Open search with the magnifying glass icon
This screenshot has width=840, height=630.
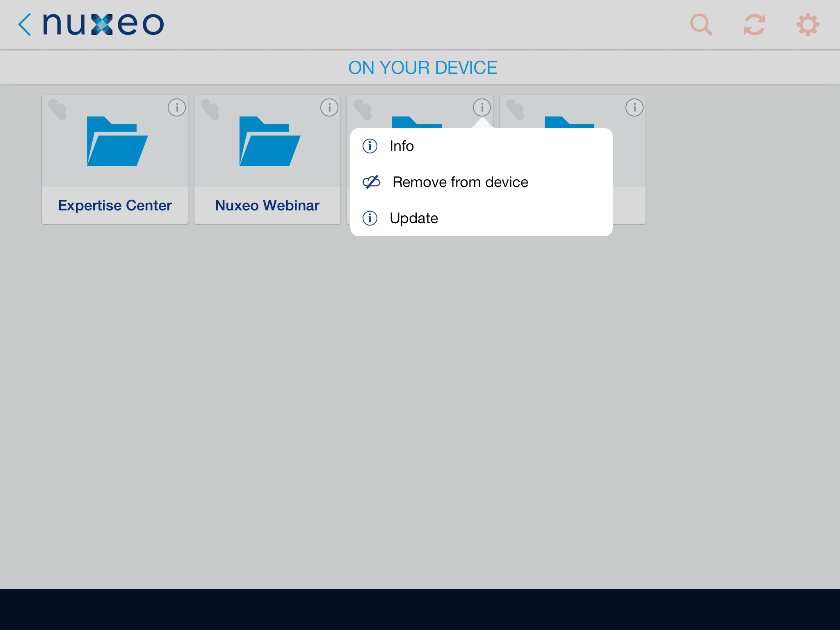pyautogui.click(x=701, y=25)
